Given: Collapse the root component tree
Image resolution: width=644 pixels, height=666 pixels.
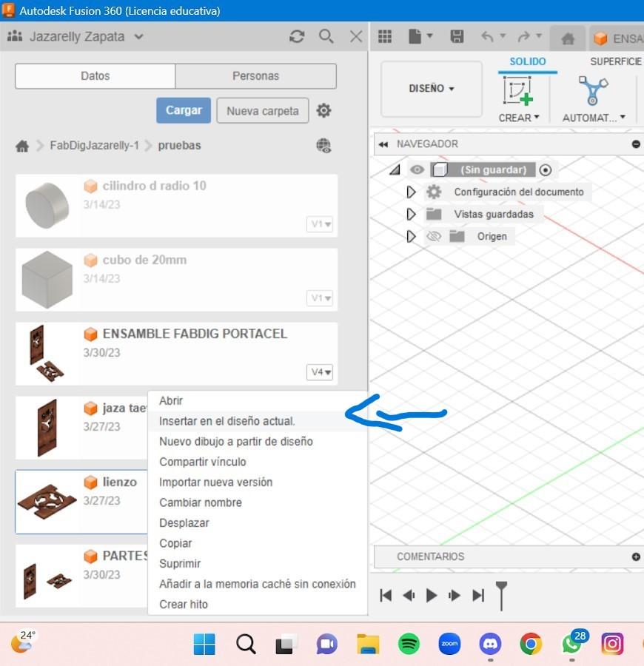Looking at the screenshot, I should tap(395, 170).
